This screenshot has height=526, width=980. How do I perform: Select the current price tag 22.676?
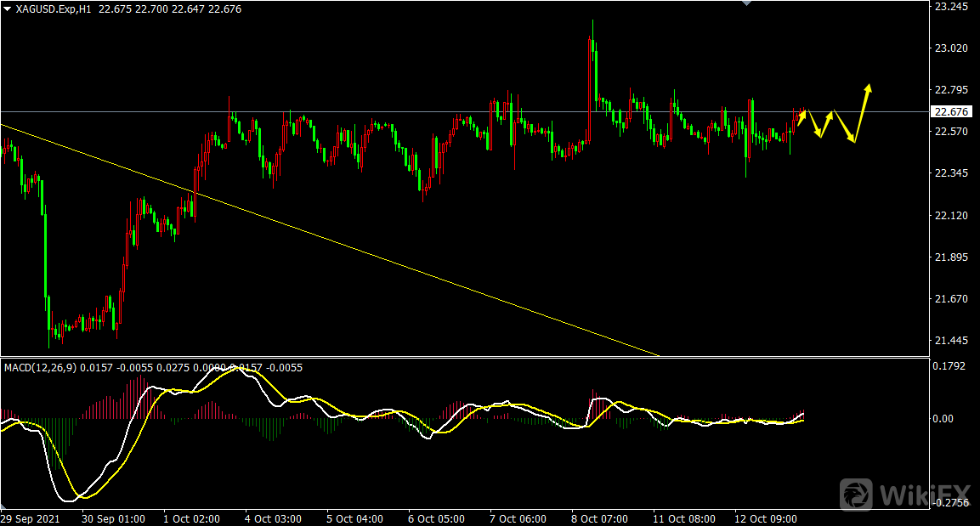(951, 111)
